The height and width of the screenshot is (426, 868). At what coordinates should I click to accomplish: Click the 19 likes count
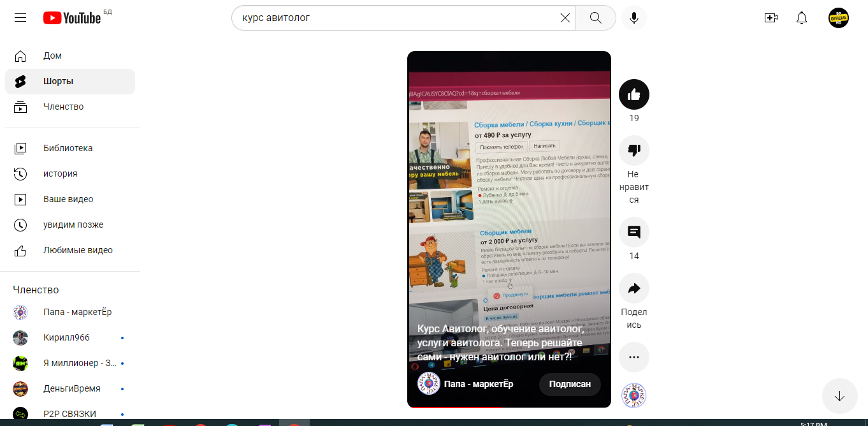click(x=634, y=119)
